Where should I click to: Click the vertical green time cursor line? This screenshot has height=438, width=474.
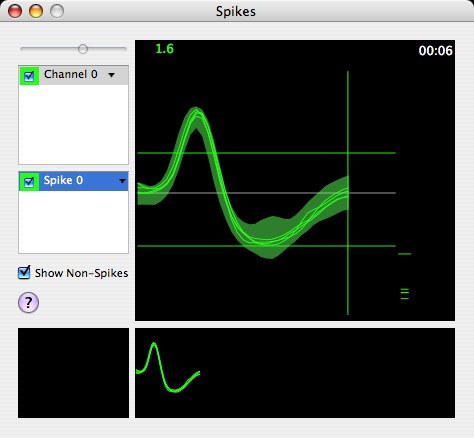click(x=348, y=193)
